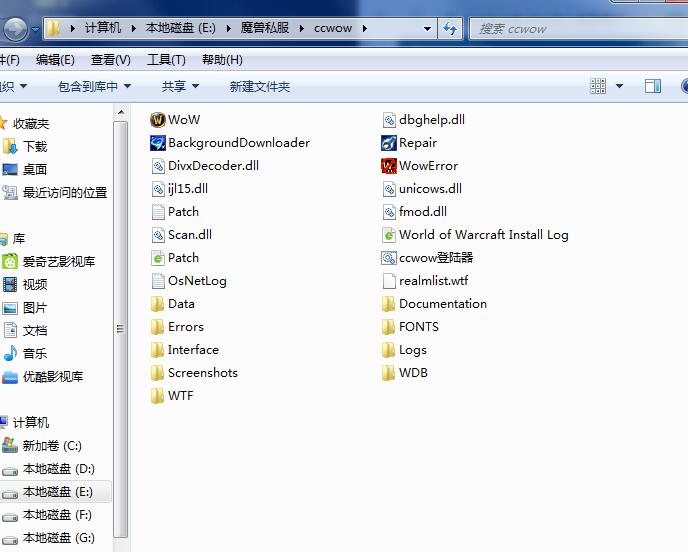The width and height of the screenshot is (688, 552).
Task: Click in the 搜索 ccwow search field
Action: pos(579,29)
